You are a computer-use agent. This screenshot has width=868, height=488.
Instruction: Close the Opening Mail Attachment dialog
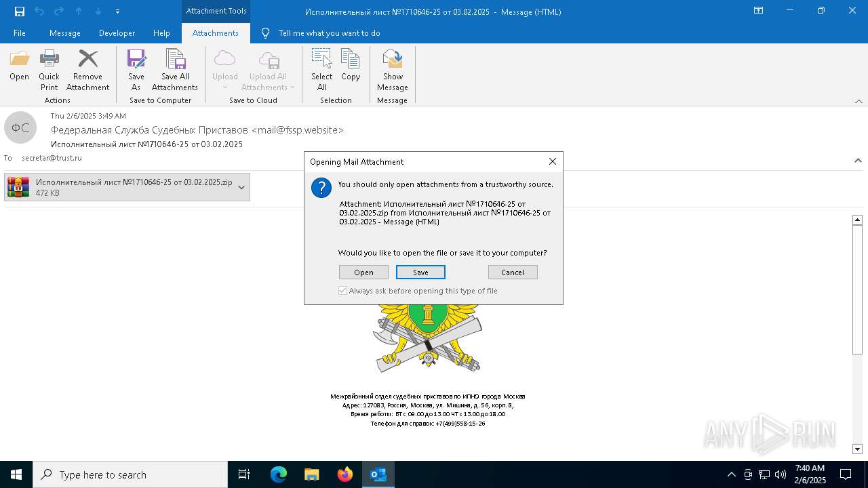click(x=552, y=161)
